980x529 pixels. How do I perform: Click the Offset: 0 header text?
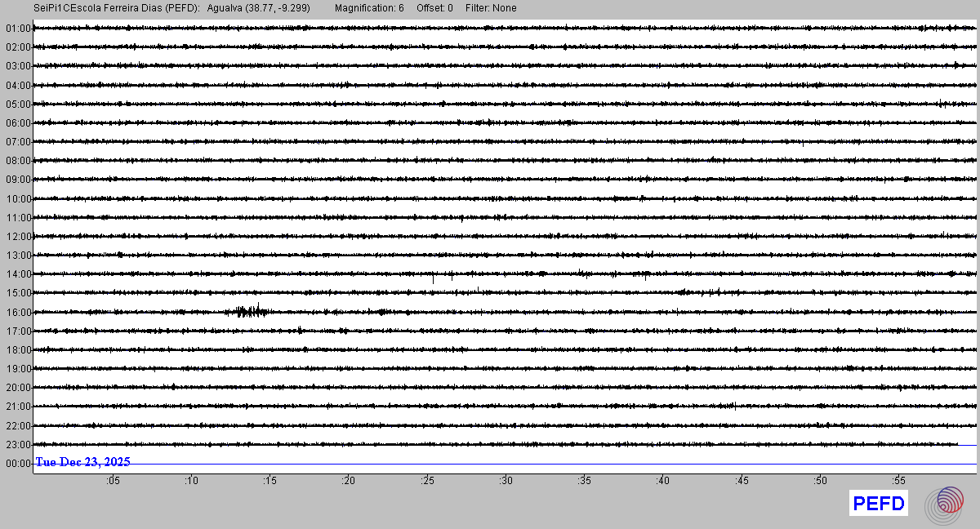click(x=434, y=8)
